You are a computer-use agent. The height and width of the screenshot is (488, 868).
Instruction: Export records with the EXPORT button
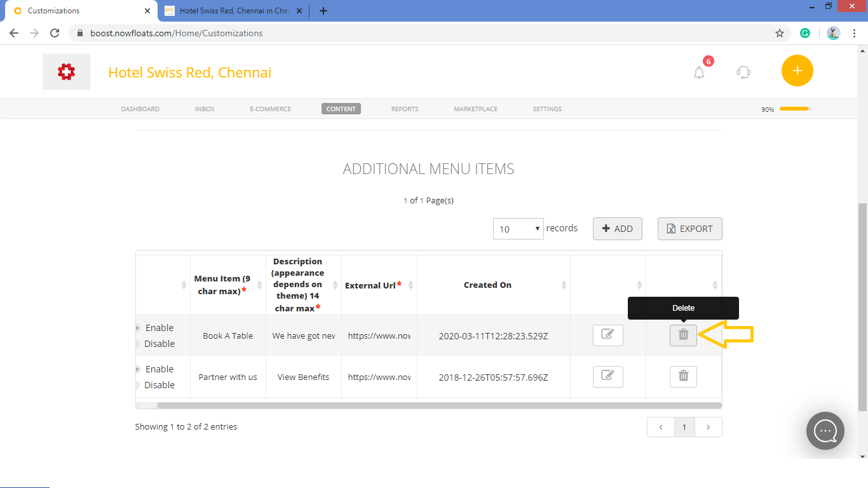(x=690, y=229)
